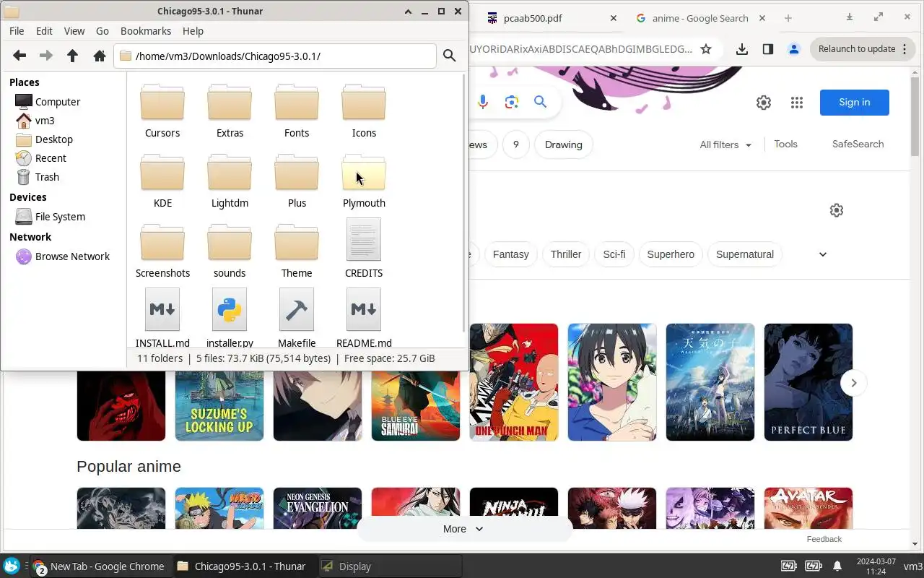This screenshot has width=924, height=578.
Task: Search by voice microphone icon
Action: 483,102
